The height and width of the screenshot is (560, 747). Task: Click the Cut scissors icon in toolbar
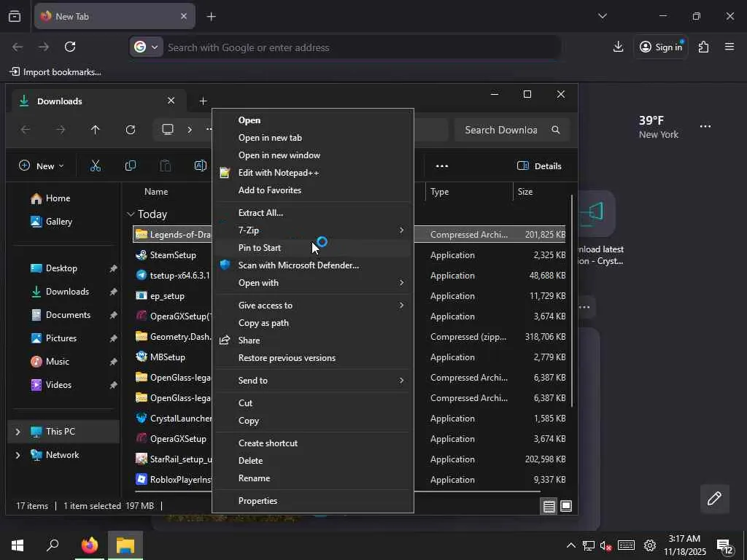(x=96, y=166)
